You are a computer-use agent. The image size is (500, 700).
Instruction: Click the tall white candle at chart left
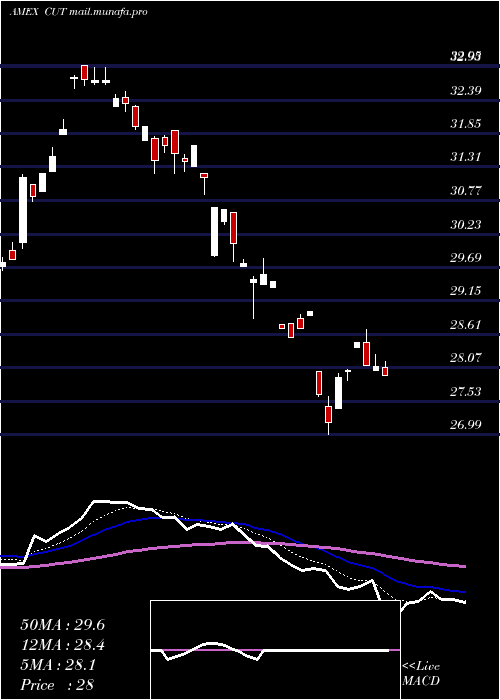23,210
